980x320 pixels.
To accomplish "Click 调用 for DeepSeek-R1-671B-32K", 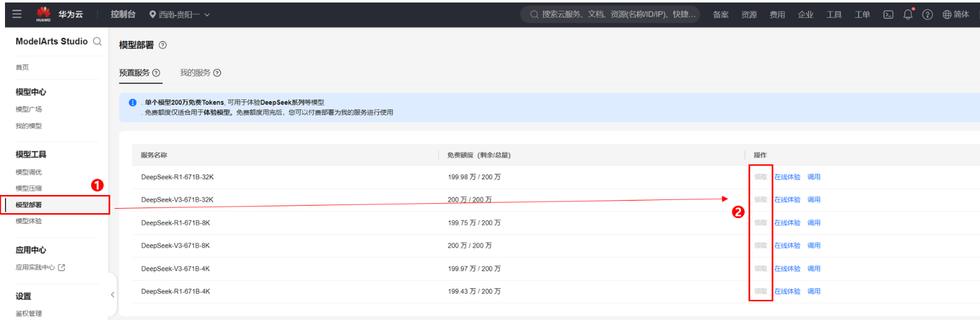I will [814, 177].
